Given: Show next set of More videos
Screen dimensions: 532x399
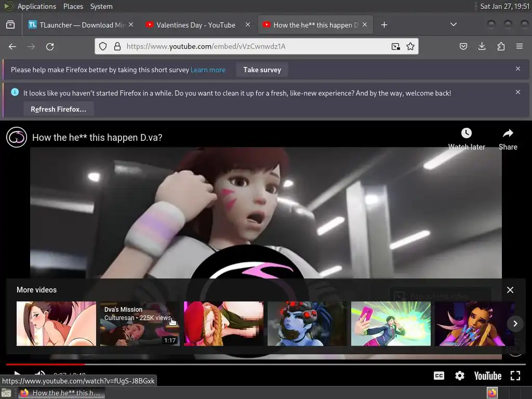Looking at the screenshot, I should point(515,324).
